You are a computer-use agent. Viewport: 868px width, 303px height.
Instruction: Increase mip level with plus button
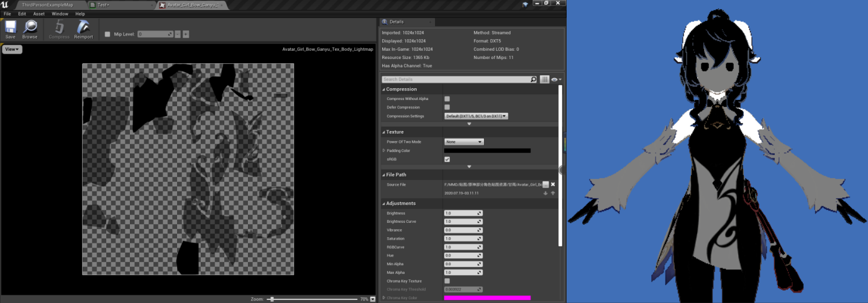pos(186,34)
